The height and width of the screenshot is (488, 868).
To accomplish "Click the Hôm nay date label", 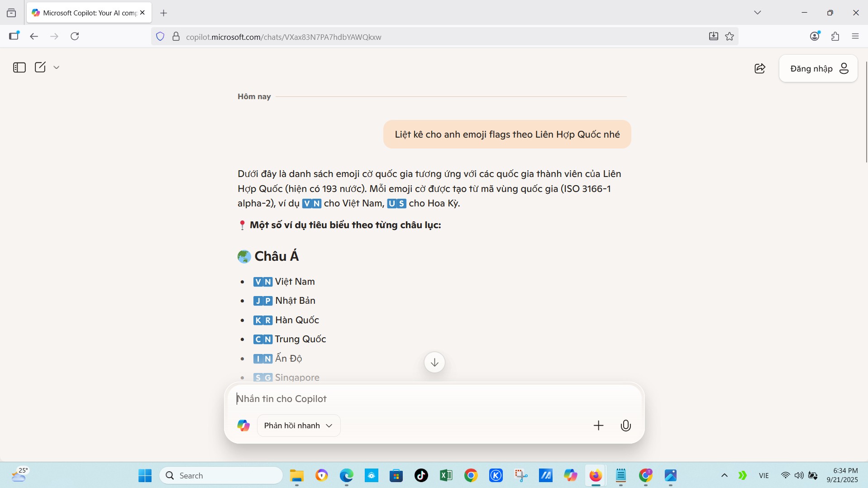I will point(254,96).
